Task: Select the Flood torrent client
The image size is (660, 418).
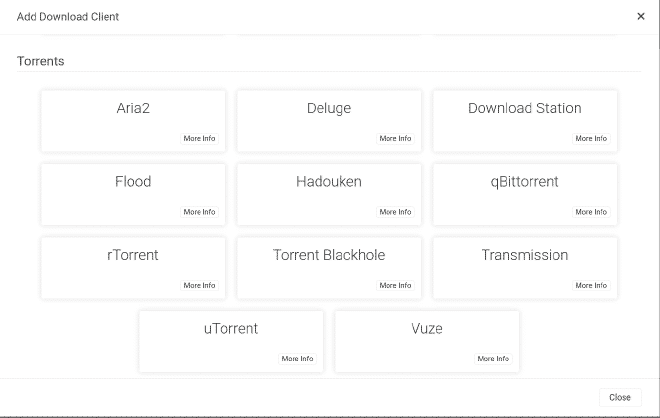Action: click(x=133, y=194)
